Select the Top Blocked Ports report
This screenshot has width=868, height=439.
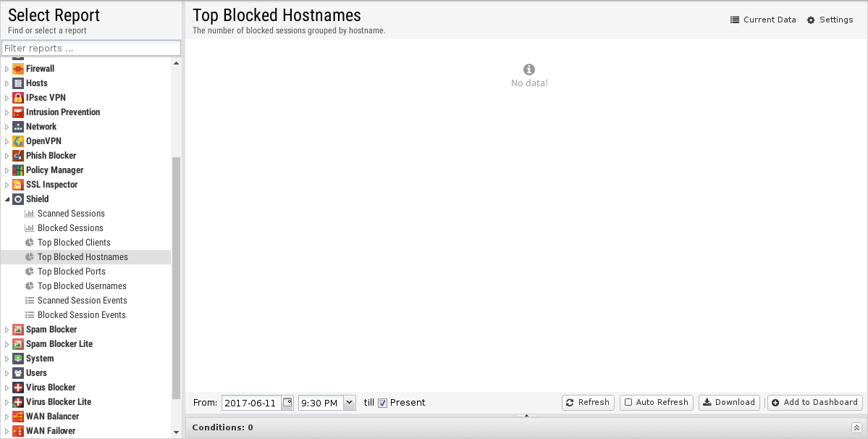(72, 271)
